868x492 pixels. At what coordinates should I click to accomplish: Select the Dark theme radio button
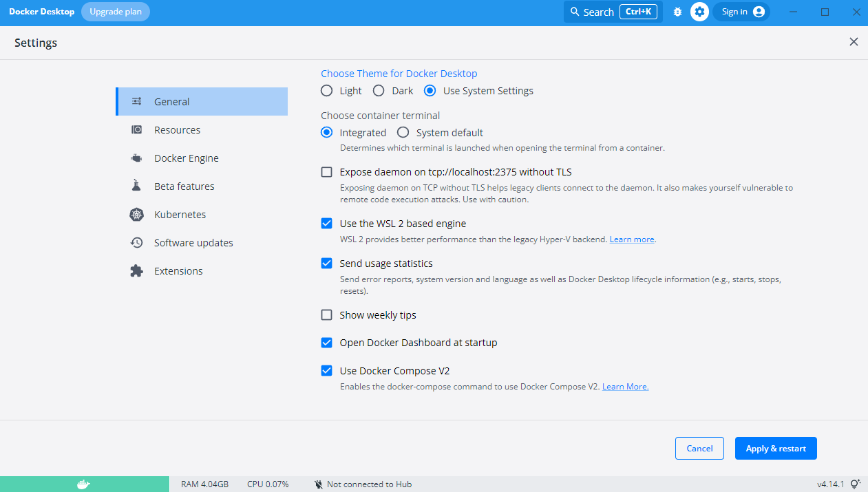click(379, 91)
